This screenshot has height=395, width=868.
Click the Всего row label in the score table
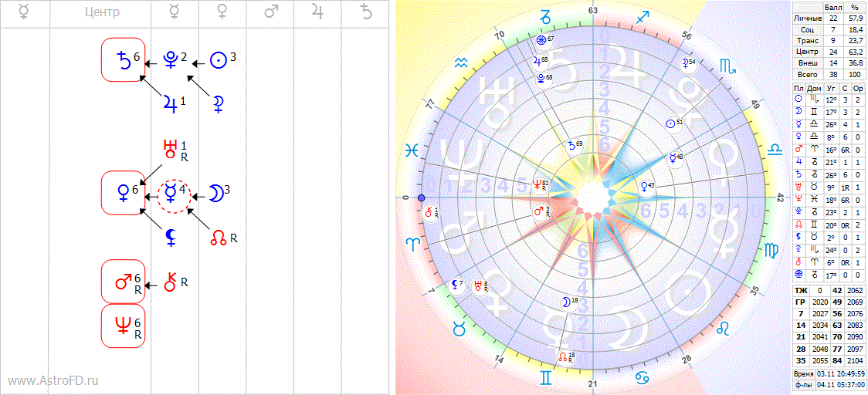point(806,73)
